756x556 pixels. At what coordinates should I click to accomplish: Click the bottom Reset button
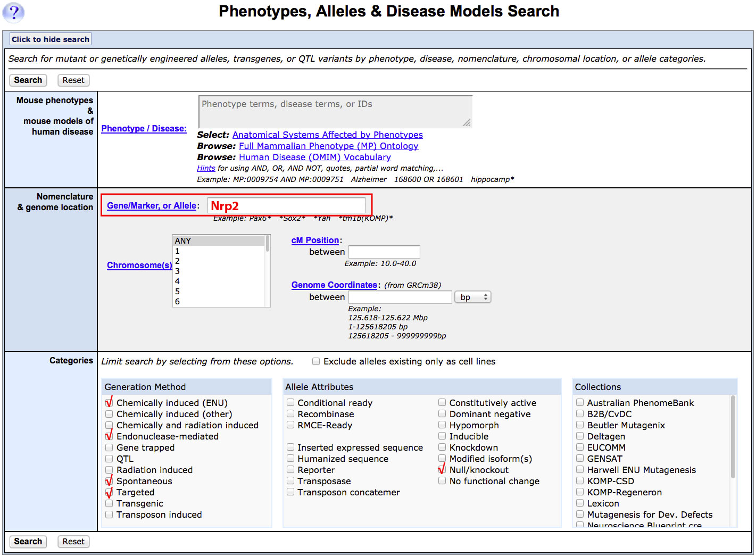[73, 542]
